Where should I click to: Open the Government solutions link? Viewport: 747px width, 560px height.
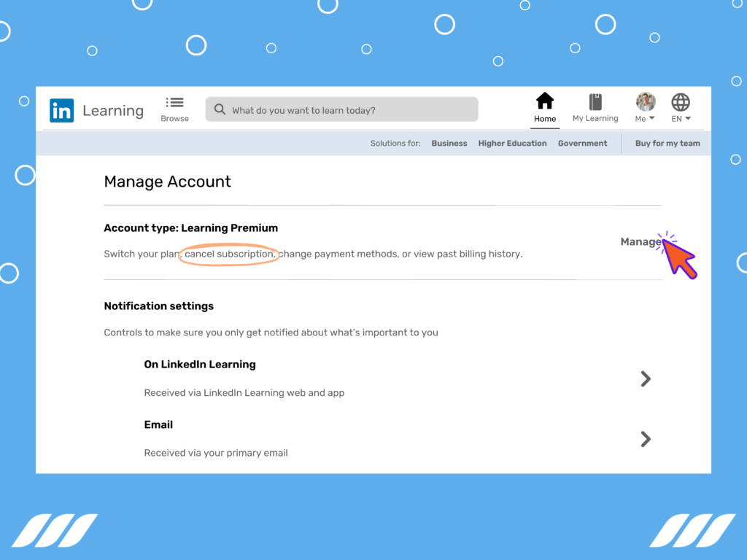[x=582, y=144]
